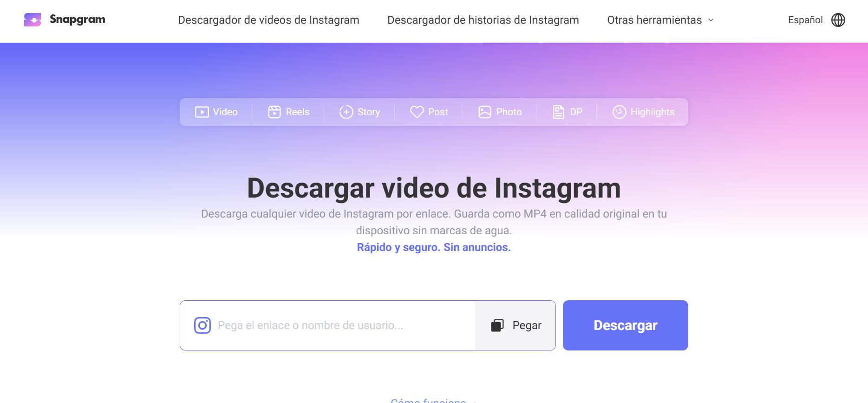Click the Post heart icon
The image size is (868, 403).
click(417, 112)
